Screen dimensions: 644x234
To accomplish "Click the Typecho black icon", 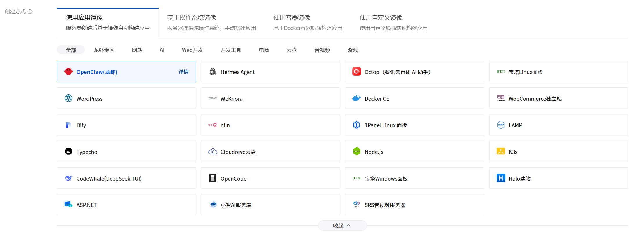I will coord(68,151).
